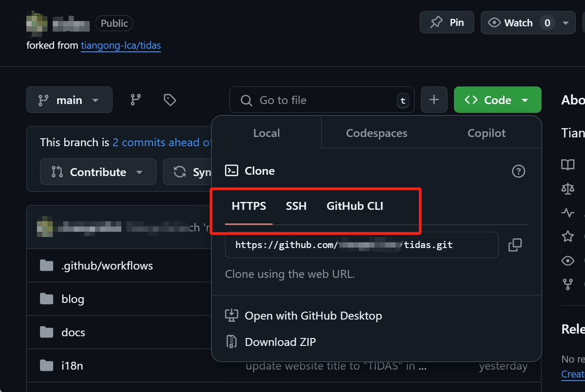This screenshot has height=392, width=585.
Task: Switch to the GitHub CLI tab
Action: pyautogui.click(x=355, y=206)
